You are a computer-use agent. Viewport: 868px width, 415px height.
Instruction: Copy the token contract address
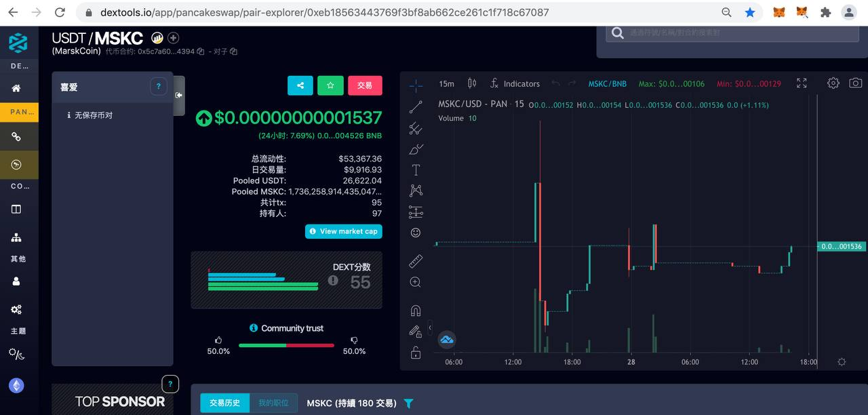(201, 52)
